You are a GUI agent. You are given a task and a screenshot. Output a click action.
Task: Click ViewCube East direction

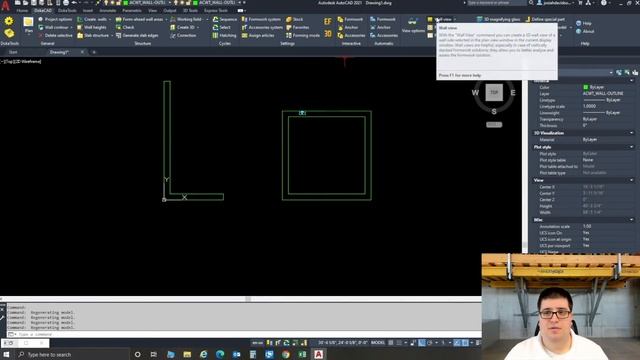[x=513, y=93]
